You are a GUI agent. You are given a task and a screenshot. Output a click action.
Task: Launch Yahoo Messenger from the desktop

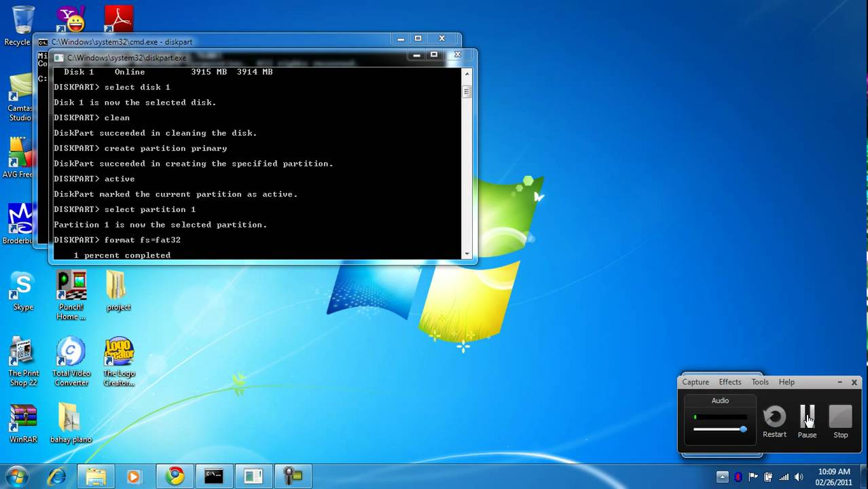coord(70,19)
